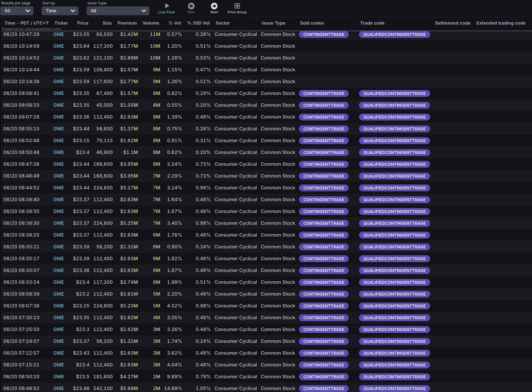Advance to the next page with Next arrow
The width and height of the screenshot is (532, 392).
[214, 7]
